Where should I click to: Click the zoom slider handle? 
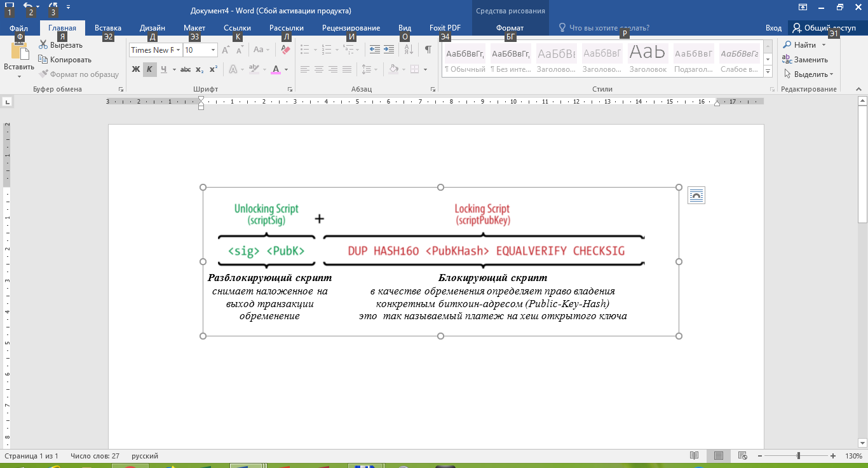(799, 456)
